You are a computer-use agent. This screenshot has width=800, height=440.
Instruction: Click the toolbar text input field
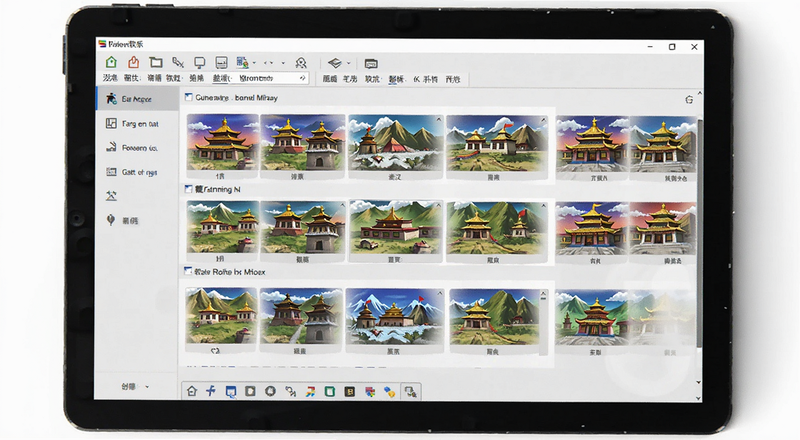coord(266,78)
